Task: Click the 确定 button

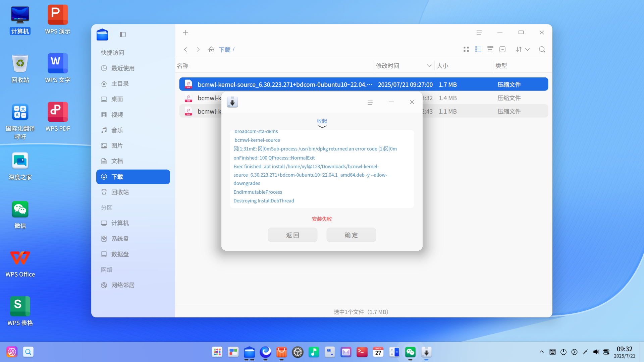Action: (x=351, y=235)
